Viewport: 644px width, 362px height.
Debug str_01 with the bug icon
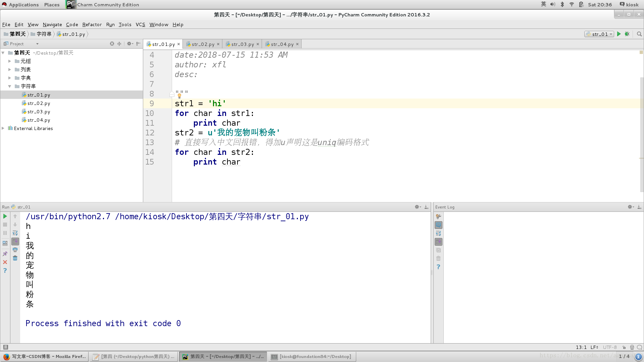tap(627, 34)
